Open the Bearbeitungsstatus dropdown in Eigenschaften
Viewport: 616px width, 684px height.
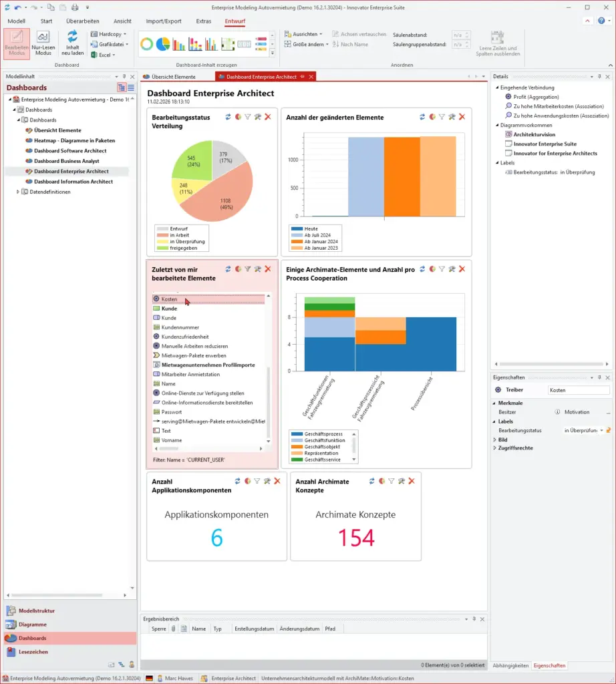coord(601,430)
